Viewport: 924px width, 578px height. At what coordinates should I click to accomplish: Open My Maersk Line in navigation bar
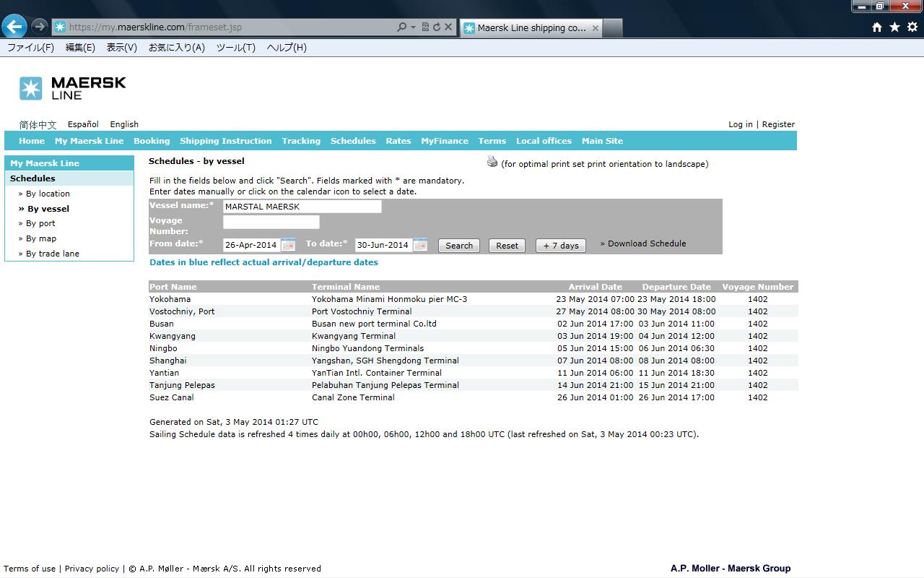[89, 141]
